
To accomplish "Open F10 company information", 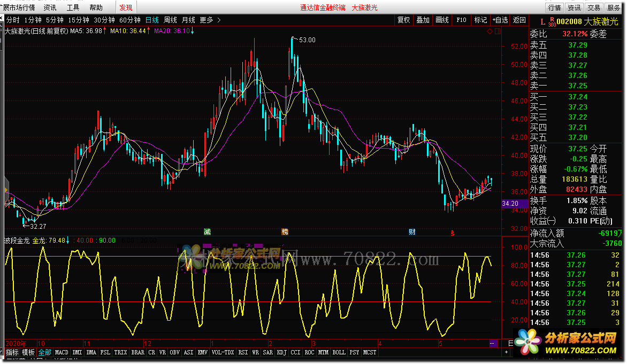I will pyautogui.click(x=461, y=20).
